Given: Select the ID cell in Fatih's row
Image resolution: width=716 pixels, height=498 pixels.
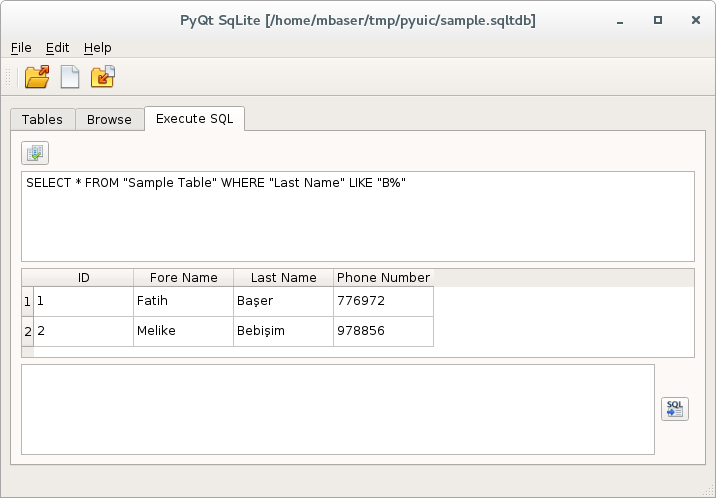Looking at the screenshot, I should [x=84, y=301].
